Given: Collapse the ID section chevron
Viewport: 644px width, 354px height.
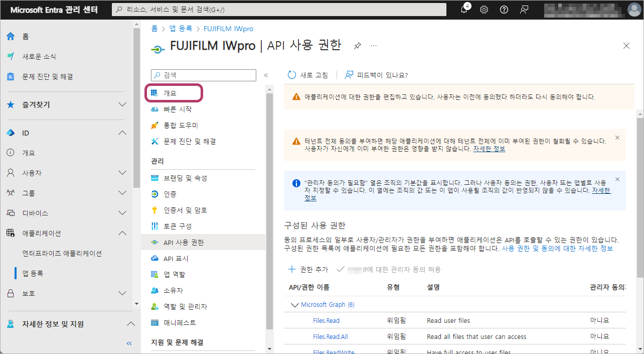Looking at the screenshot, I should pos(122,133).
